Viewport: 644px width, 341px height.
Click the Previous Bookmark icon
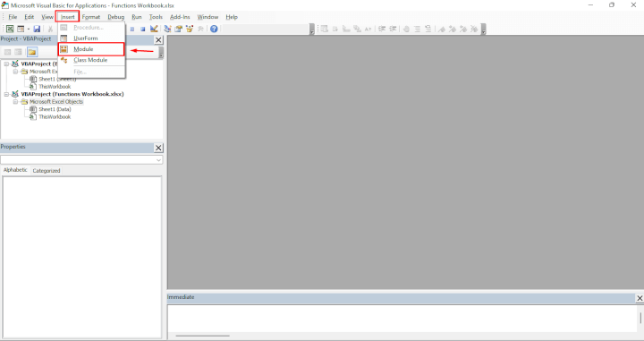coord(463,29)
